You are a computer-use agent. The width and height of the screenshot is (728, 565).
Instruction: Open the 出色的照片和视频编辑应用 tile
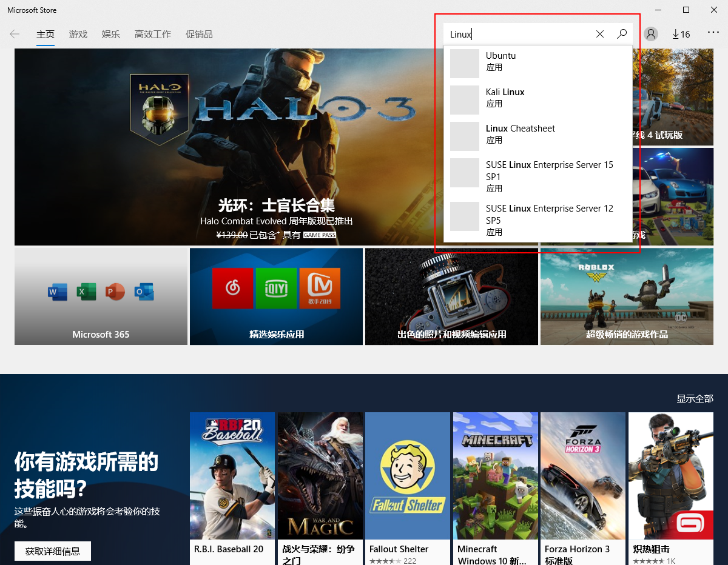click(451, 296)
